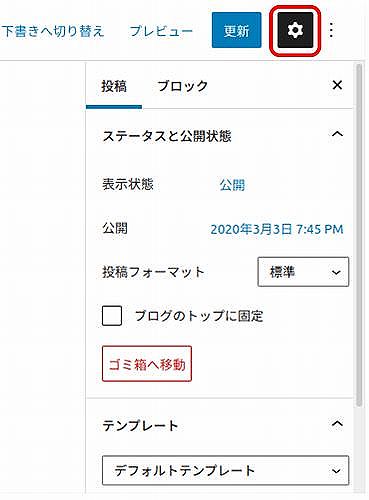Click 下書きへ切り替え link

(53, 31)
